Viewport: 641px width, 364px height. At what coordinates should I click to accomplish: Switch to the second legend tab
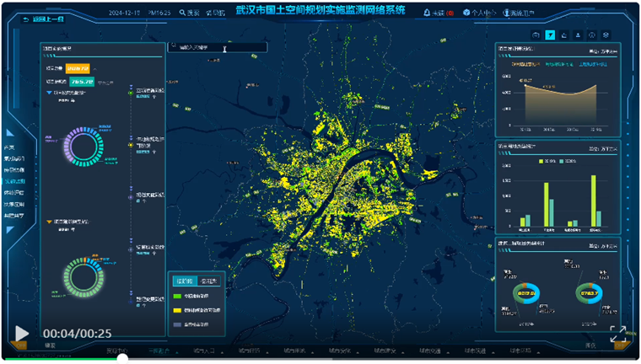click(209, 281)
